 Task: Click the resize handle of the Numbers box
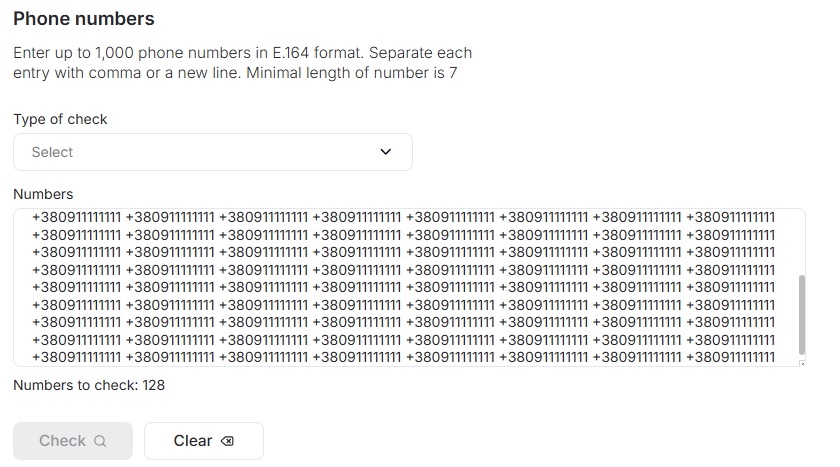[x=802, y=363]
